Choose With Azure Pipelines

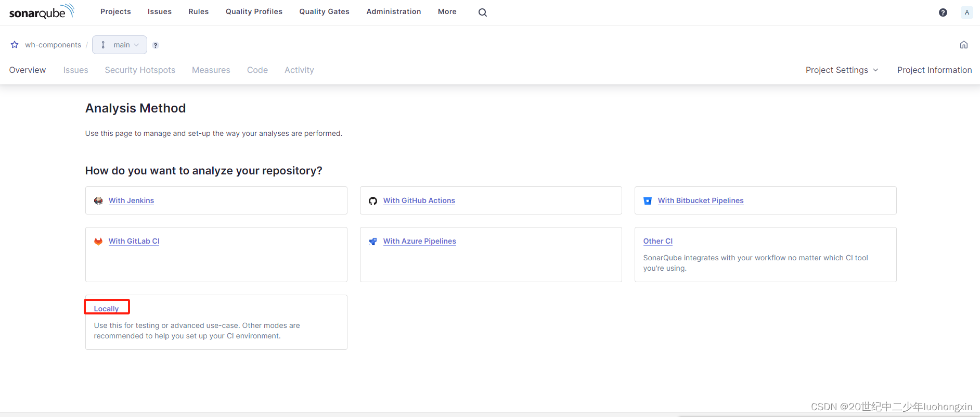pyautogui.click(x=420, y=241)
